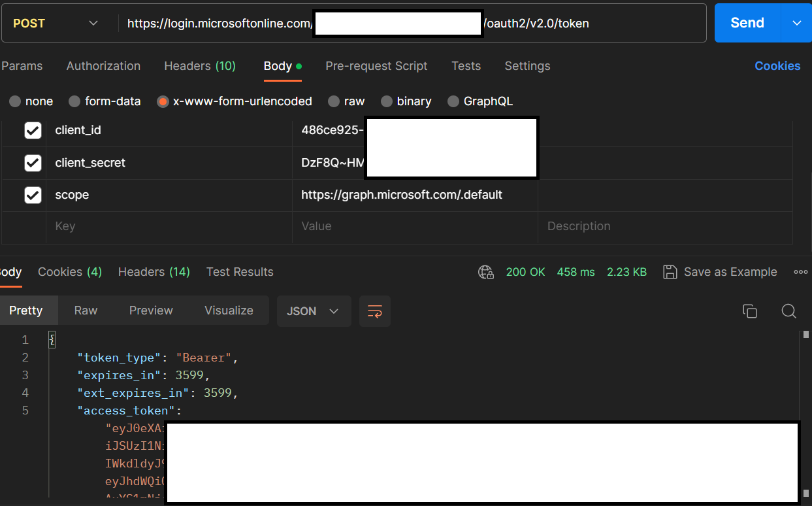Image resolution: width=812 pixels, height=506 pixels.
Task: Click the "token_type" line in response
Action: point(159,358)
